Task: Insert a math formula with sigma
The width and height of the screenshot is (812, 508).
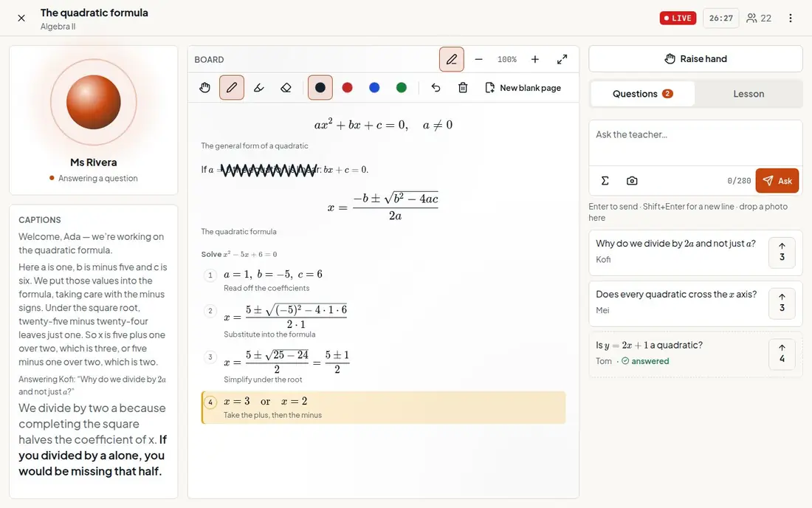Action: click(x=605, y=181)
